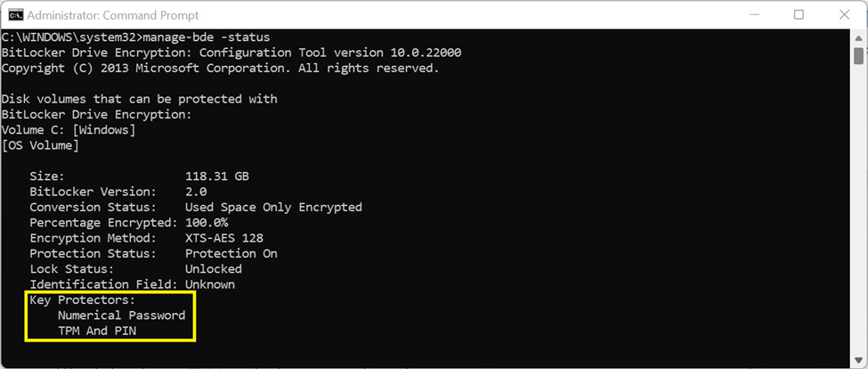This screenshot has width=868, height=369.
Task: Click the scrollbar up arrow
Action: pyautogui.click(x=859, y=37)
